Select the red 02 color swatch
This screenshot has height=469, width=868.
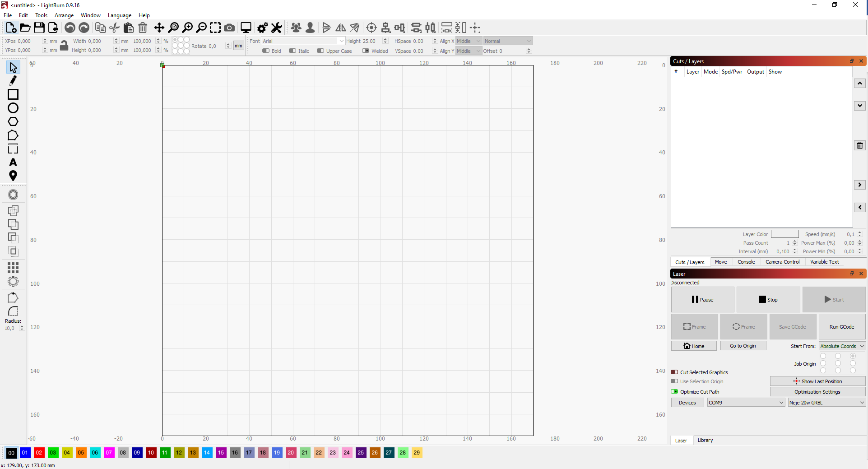(39, 453)
